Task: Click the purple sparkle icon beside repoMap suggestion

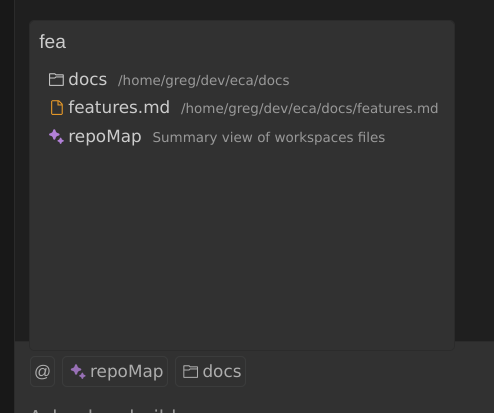Action: coord(56,137)
